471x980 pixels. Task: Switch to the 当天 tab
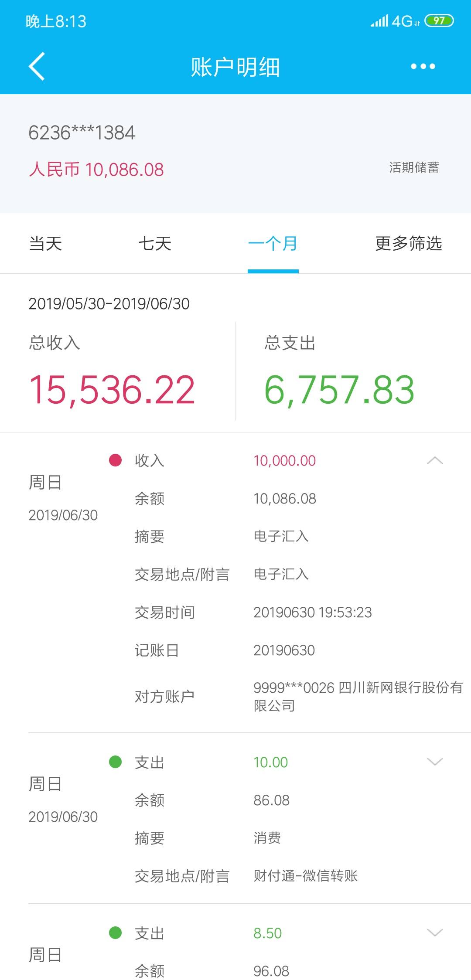45,243
